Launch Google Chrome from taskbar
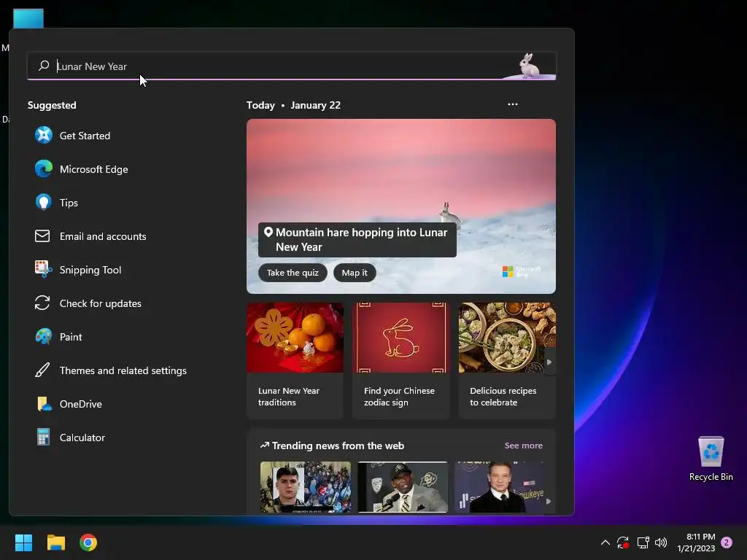 [88, 542]
